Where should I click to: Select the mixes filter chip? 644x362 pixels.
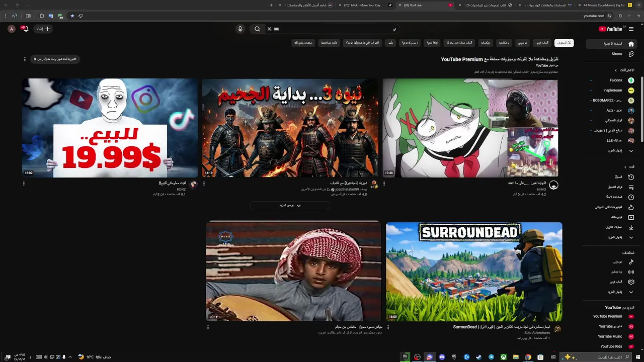point(486,43)
